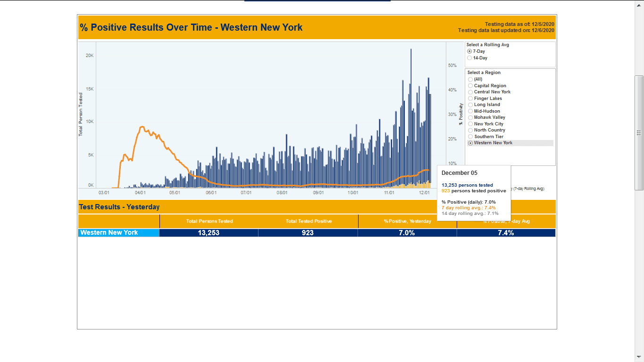Viewport: 644px width, 362px height.
Task: Click the selected Western New York radio option
Action: [470, 143]
